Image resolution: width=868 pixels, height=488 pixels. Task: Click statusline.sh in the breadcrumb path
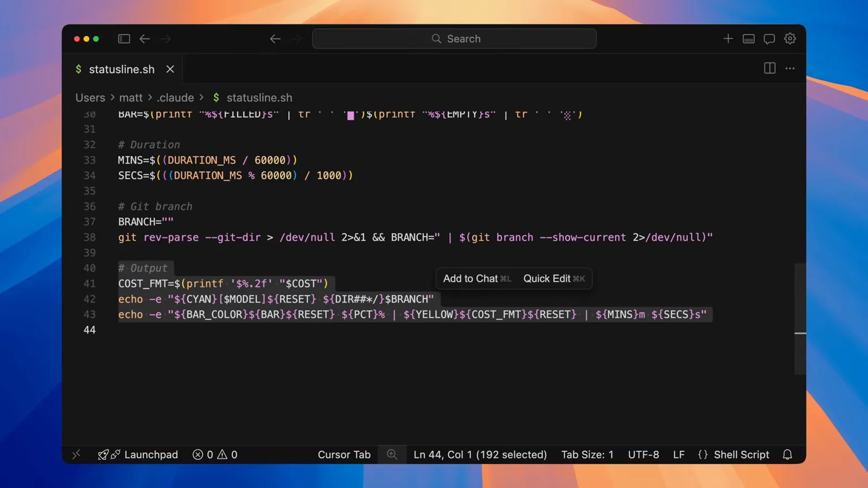pos(259,98)
